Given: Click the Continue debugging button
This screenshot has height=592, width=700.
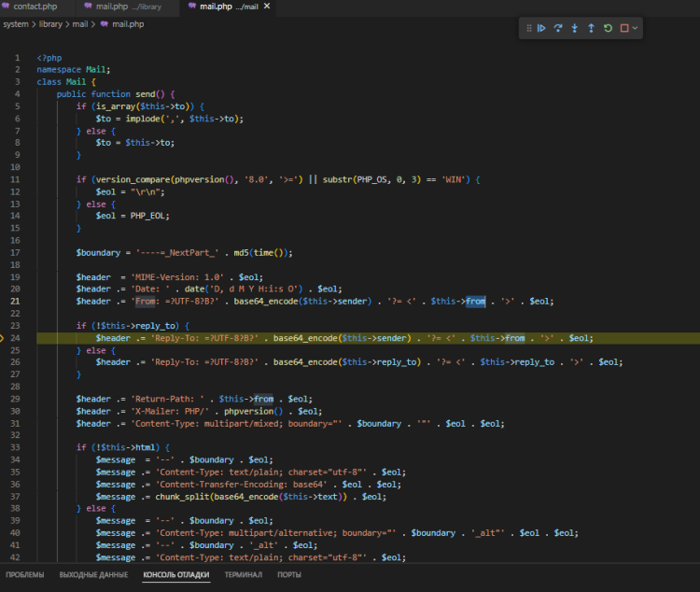Looking at the screenshot, I should [x=541, y=29].
